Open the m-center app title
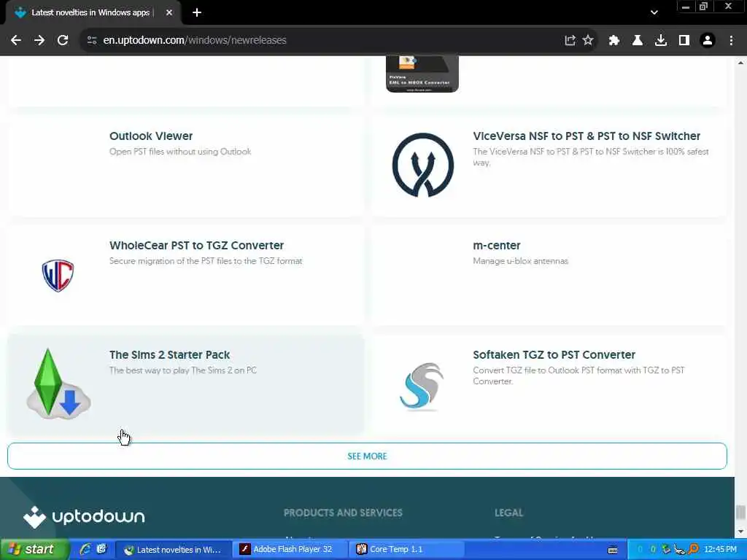 point(496,246)
